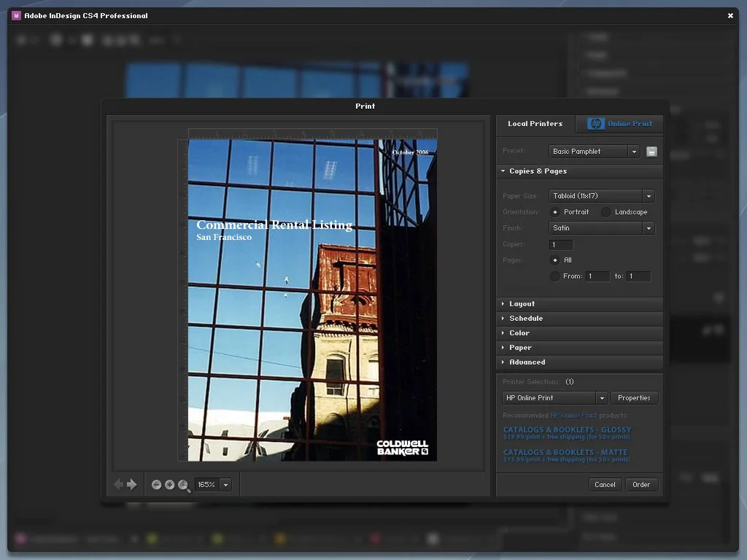Collapse the Copies & Pages section
This screenshot has height=560, width=747.
[579, 171]
